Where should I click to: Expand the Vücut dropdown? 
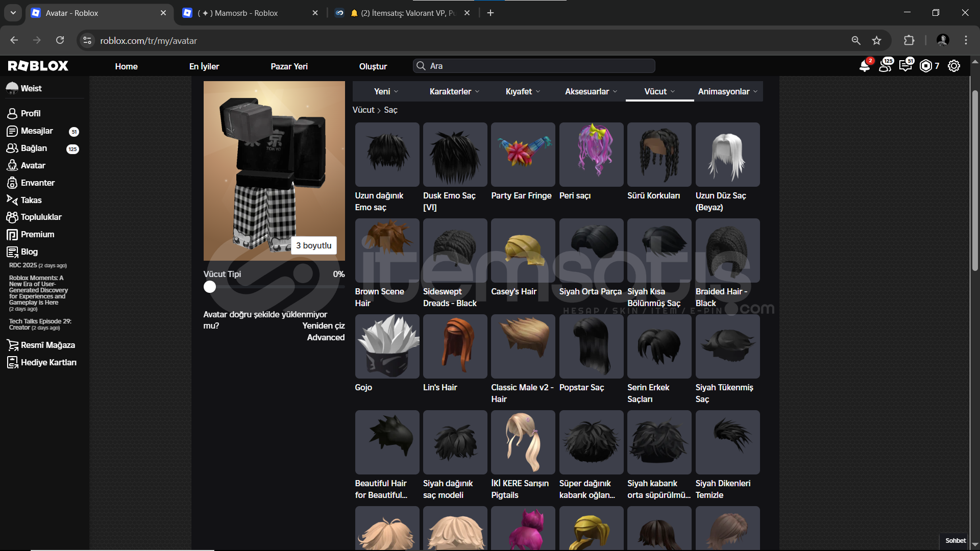[659, 91]
